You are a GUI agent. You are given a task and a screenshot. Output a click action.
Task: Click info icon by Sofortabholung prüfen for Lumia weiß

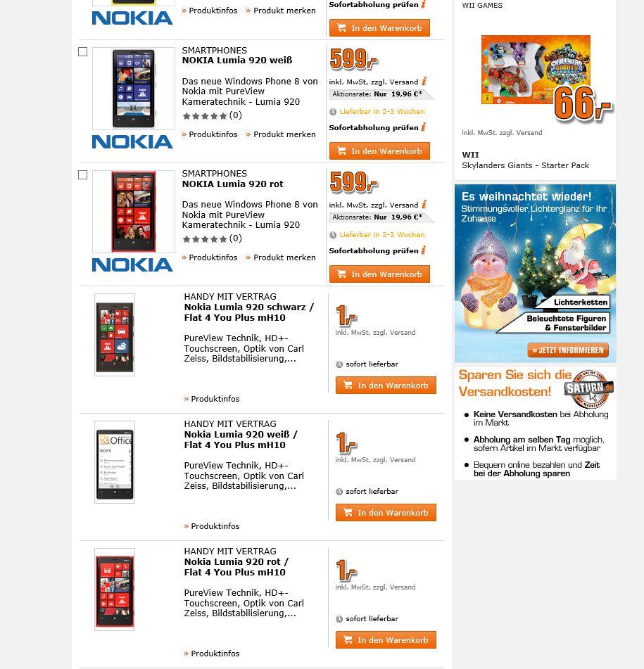pyautogui.click(x=424, y=127)
